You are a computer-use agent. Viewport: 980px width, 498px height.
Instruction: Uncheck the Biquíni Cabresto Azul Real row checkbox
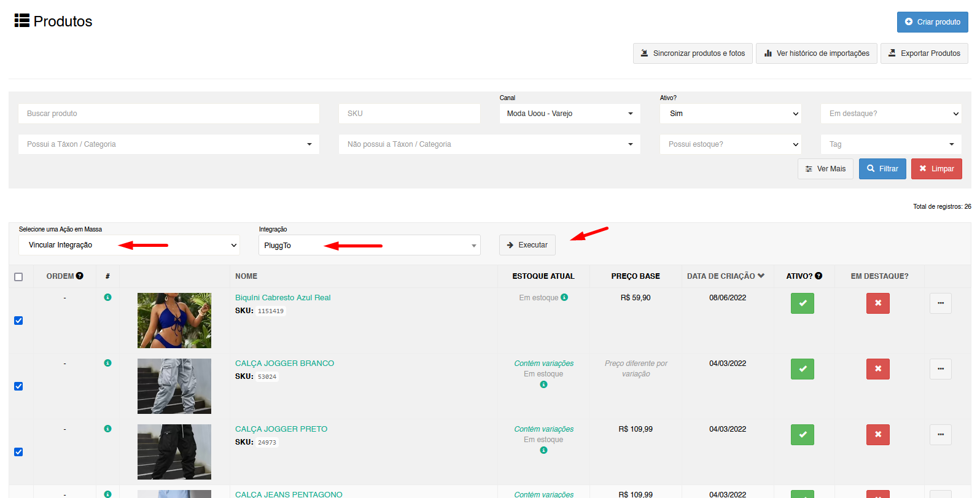pyautogui.click(x=18, y=321)
